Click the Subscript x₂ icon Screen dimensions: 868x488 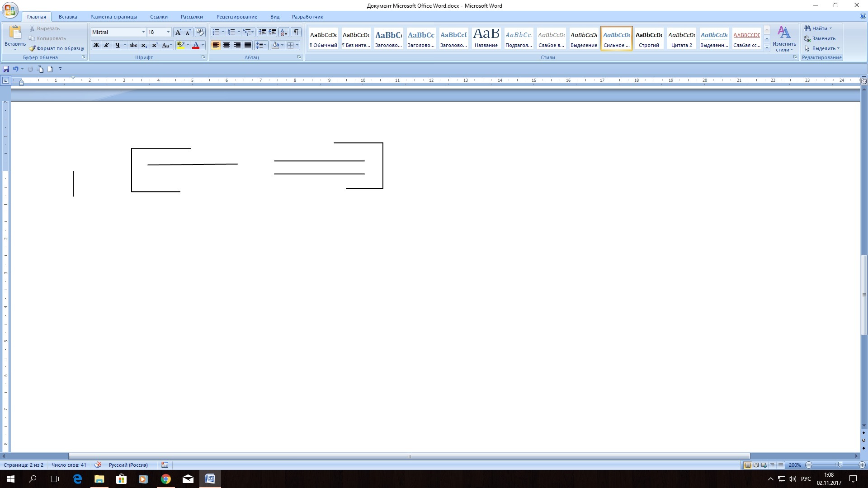(144, 45)
